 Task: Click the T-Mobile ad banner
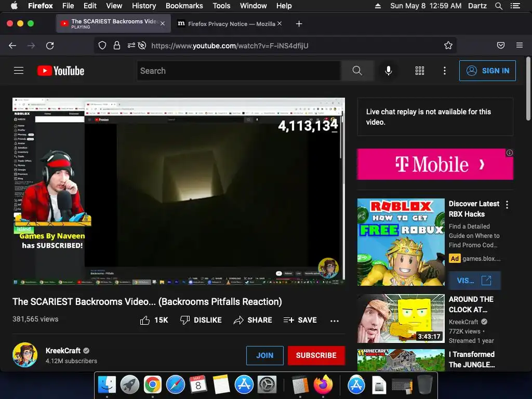pos(435,164)
